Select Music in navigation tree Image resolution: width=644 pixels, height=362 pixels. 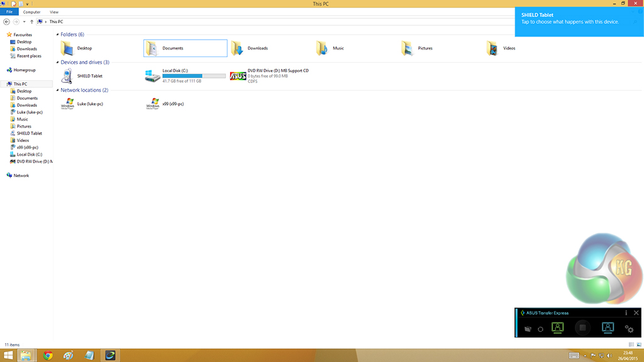click(x=19, y=119)
